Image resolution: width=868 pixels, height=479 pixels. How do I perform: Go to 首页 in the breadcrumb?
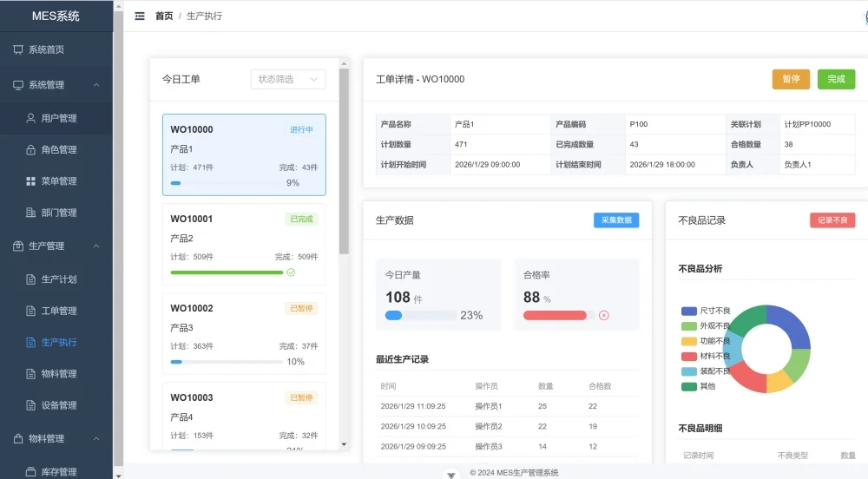(x=164, y=16)
